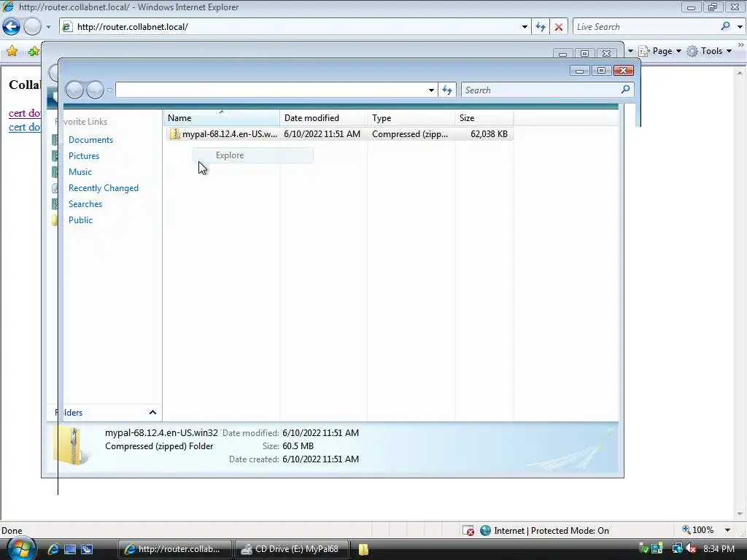Image resolution: width=747 pixels, height=560 pixels.
Task: Expand the Folders pane chevron
Action: 152,413
